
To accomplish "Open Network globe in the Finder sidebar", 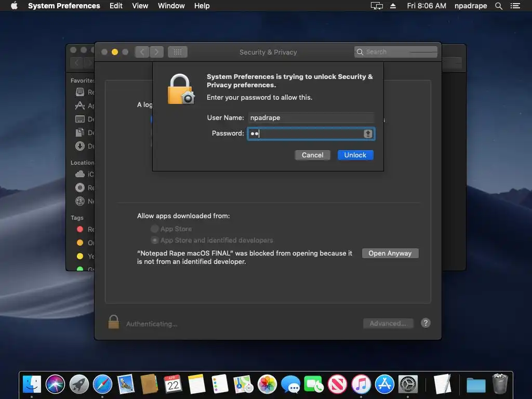I will coord(79,201).
